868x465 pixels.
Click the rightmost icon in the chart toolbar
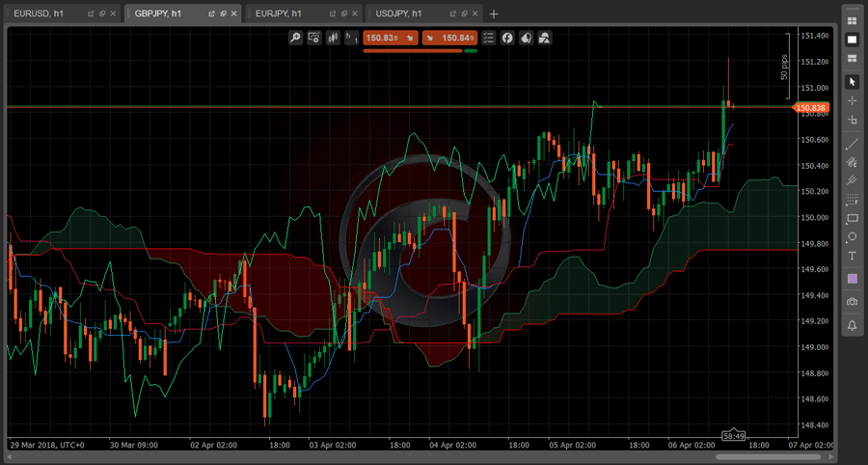tap(544, 38)
